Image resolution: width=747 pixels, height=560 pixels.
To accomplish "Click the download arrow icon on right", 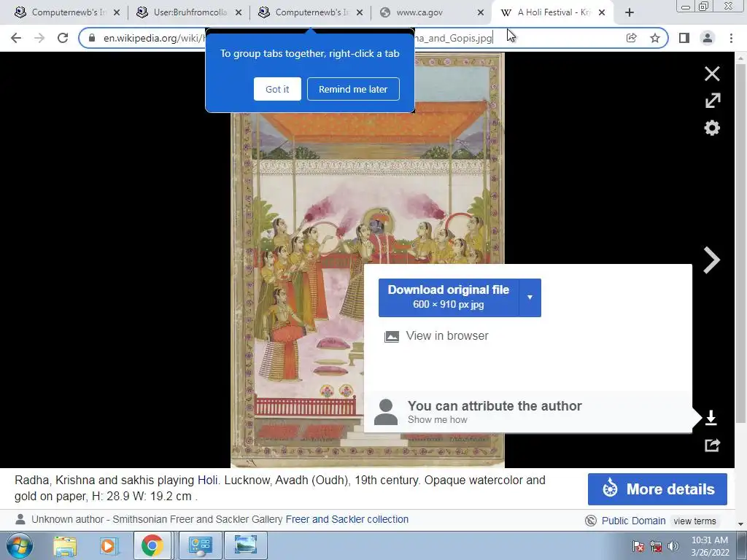I will [x=711, y=418].
